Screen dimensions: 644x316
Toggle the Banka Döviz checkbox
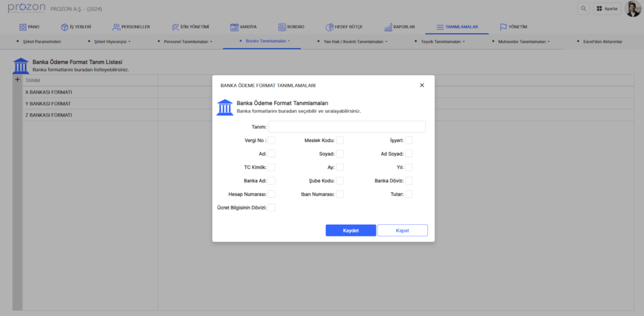click(409, 181)
